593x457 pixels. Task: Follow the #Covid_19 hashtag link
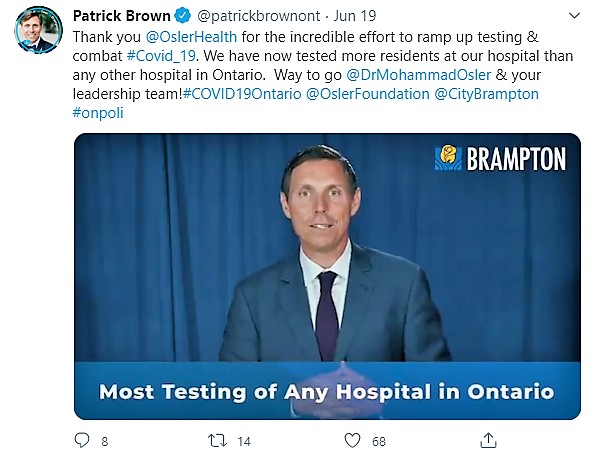pyautogui.click(x=161, y=56)
